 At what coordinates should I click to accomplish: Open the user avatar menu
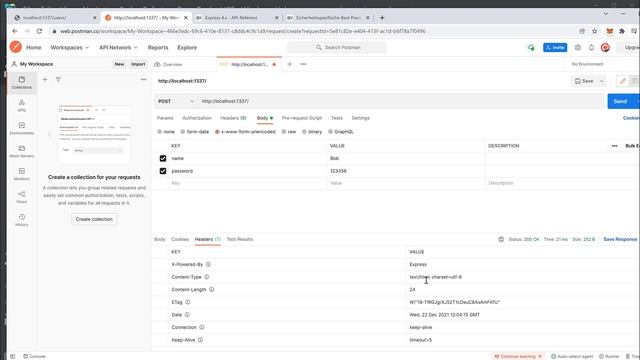pos(605,47)
